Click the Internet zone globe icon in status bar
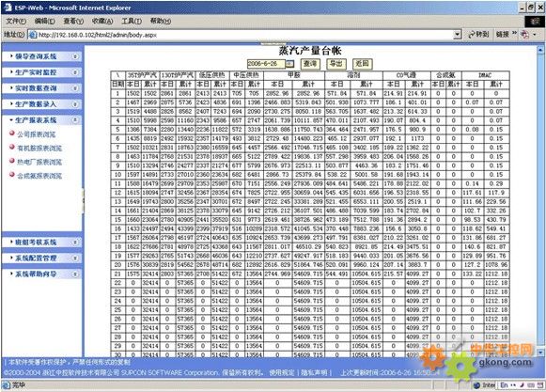 476,385
